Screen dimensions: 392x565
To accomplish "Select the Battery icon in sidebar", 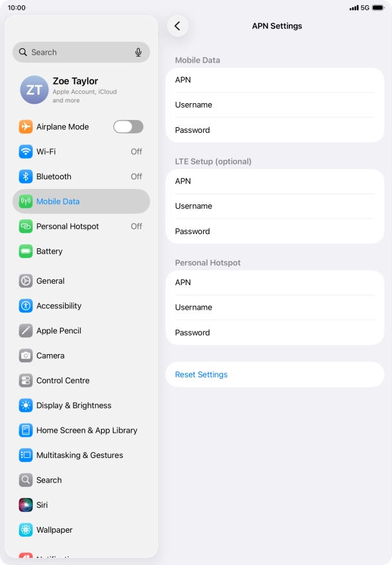I will coord(26,251).
